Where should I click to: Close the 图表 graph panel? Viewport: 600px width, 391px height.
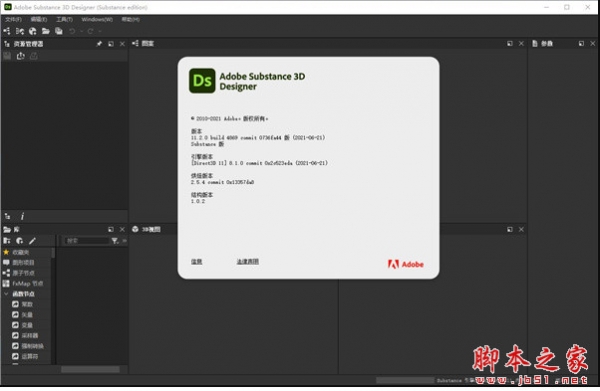(521, 44)
